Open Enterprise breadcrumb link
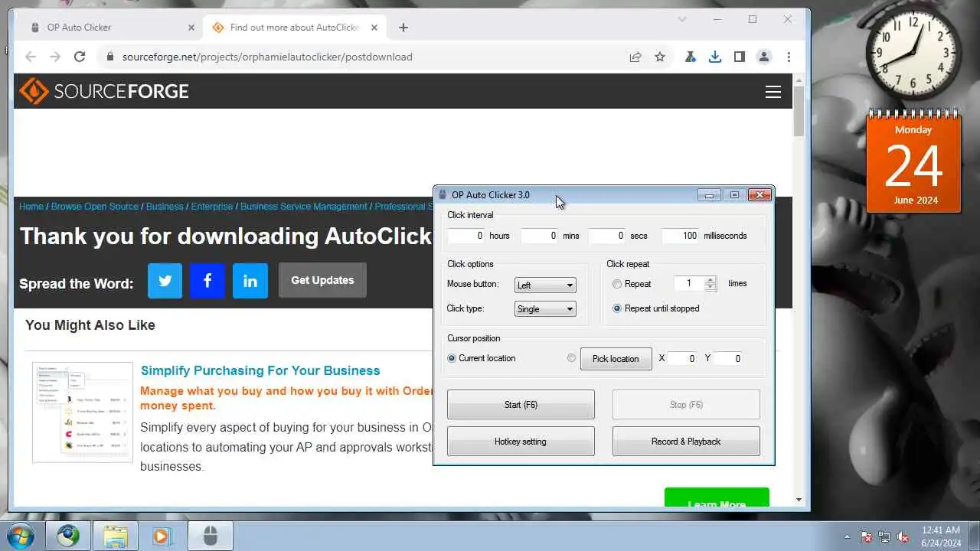Image resolution: width=980 pixels, height=551 pixels. [212, 207]
